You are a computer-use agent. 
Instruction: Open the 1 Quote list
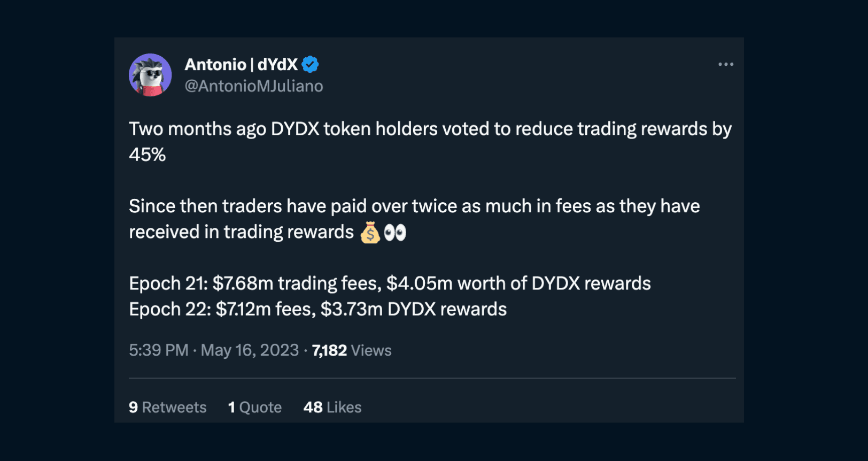tap(254, 408)
